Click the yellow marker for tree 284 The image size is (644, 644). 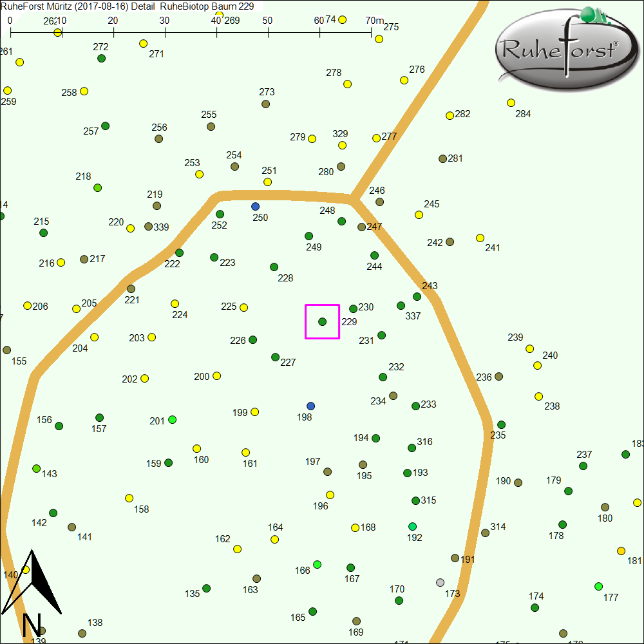(x=511, y=102)
